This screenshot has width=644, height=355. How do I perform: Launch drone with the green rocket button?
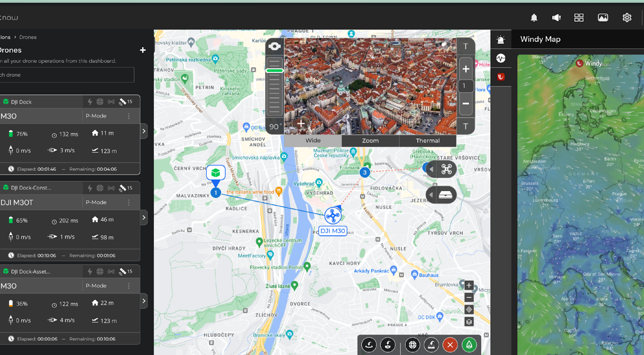pos(469,345)
